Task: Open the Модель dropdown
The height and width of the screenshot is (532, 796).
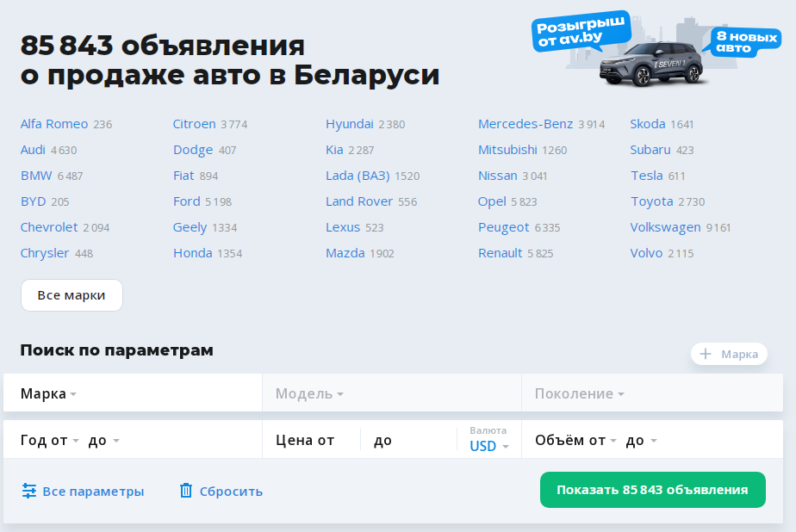Action: 392,393
